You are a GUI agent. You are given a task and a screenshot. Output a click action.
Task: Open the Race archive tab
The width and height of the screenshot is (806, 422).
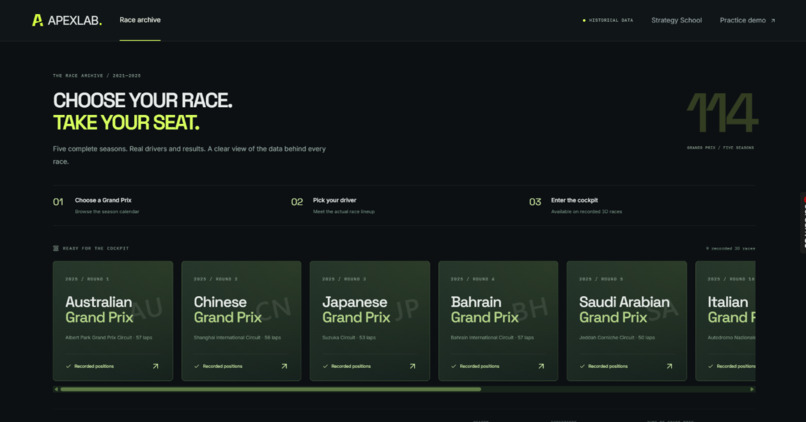pyautogui.click(x=140, y=20)
